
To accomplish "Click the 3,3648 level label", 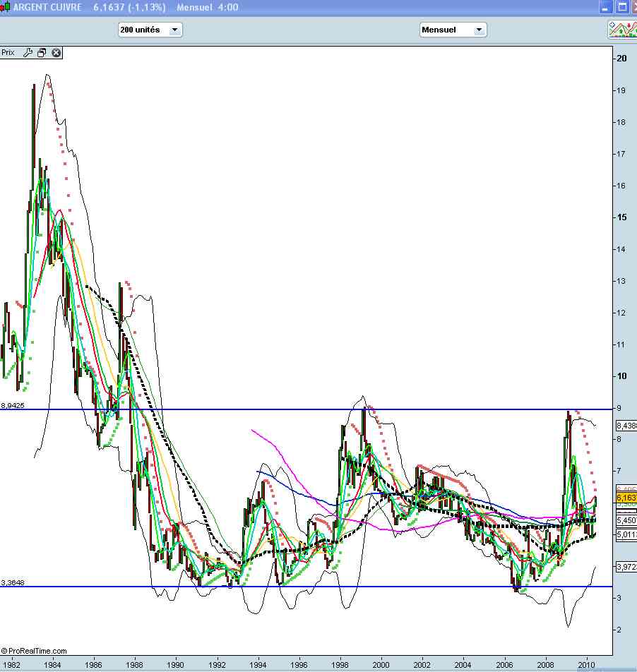I will pyautogui.click(x=13, y=583).
